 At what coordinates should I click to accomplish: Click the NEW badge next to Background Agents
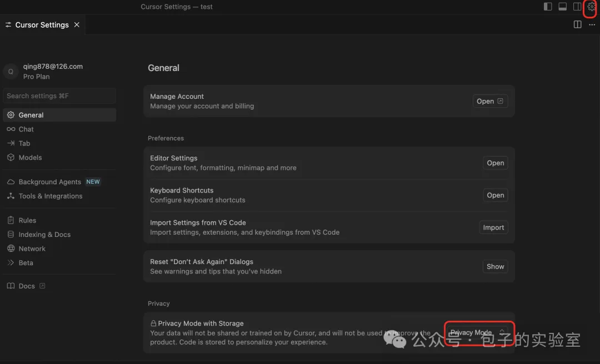coord(93,181)
